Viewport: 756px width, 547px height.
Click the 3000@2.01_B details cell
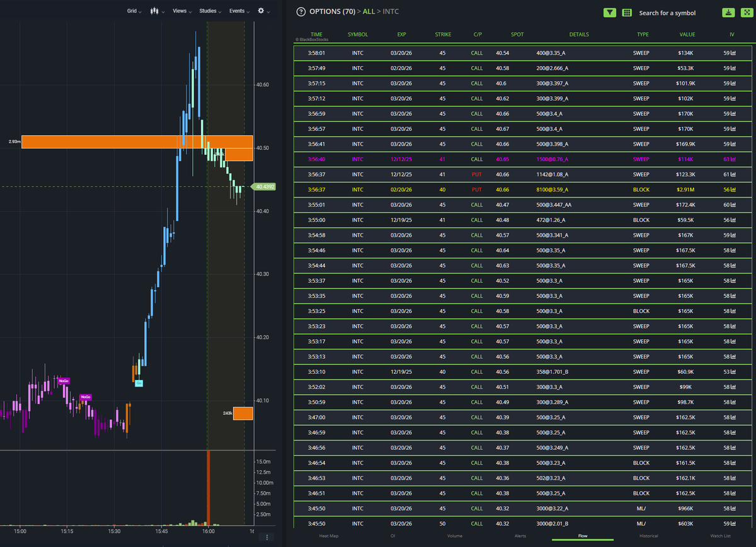pos(553,524)
